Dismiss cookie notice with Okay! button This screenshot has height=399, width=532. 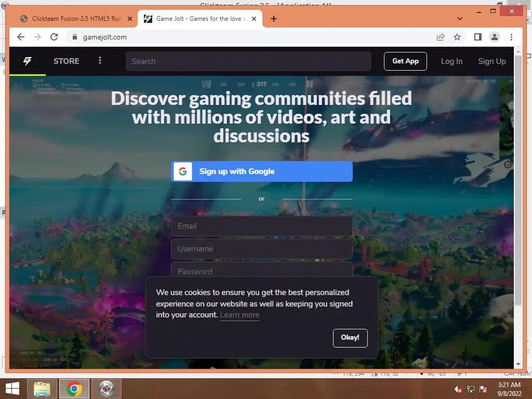tap(350, 338)
